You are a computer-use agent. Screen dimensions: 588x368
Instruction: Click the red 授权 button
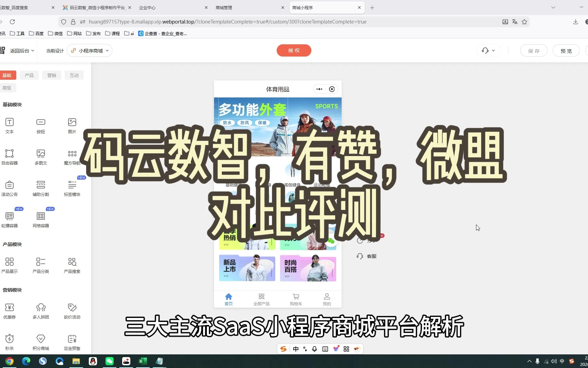(x=294, y=50)
